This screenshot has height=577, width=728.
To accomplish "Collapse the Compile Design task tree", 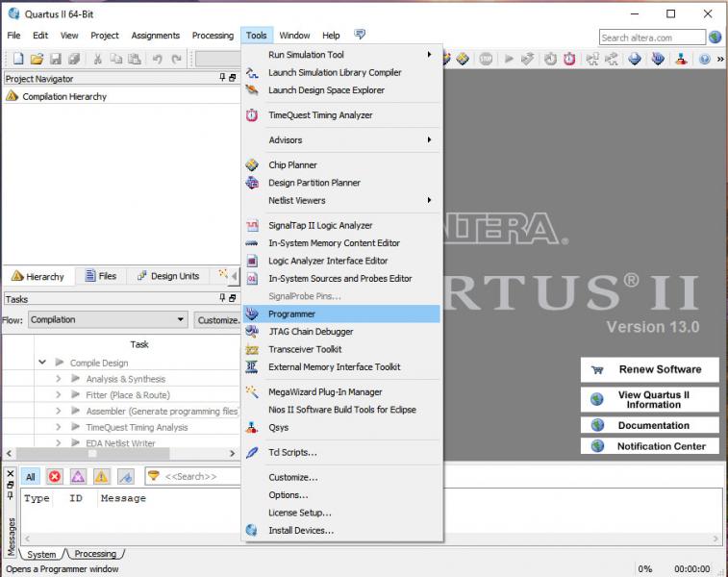I will point(42,363).
